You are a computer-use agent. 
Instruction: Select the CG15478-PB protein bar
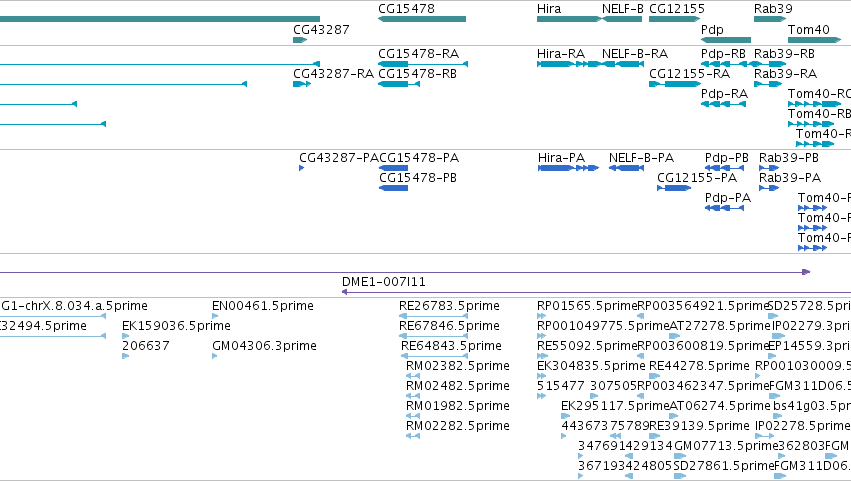pyautogui.click(x=393, y=188)
